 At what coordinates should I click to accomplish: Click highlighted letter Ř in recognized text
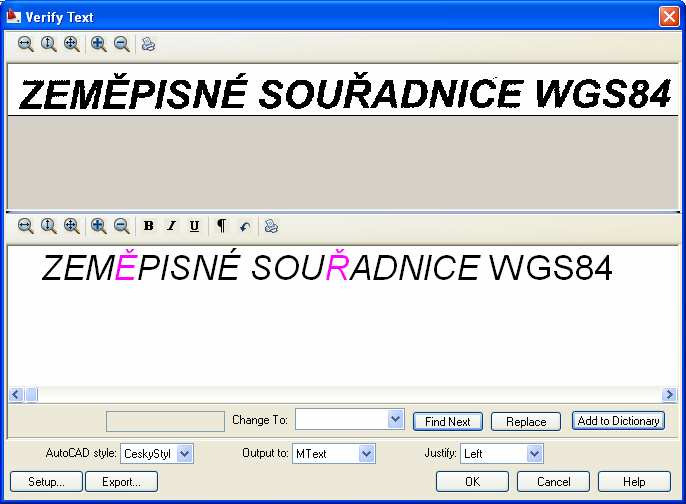(x=337, y=265)
